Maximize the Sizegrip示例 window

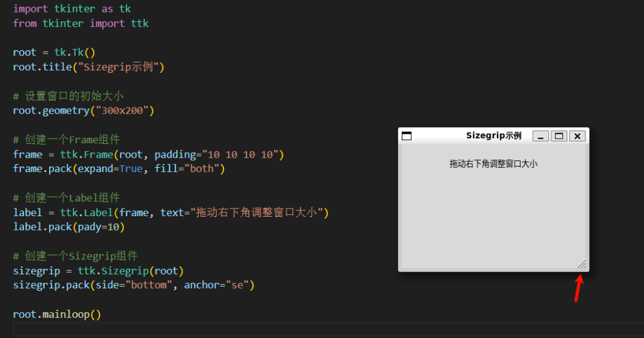pyautogui.click(x=558, y=136)
